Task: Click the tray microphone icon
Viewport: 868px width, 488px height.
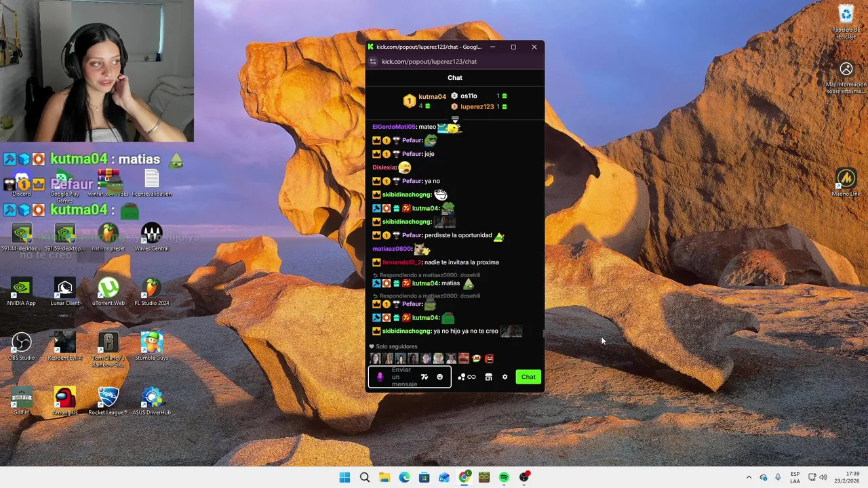Action: (x=778, y=477)
